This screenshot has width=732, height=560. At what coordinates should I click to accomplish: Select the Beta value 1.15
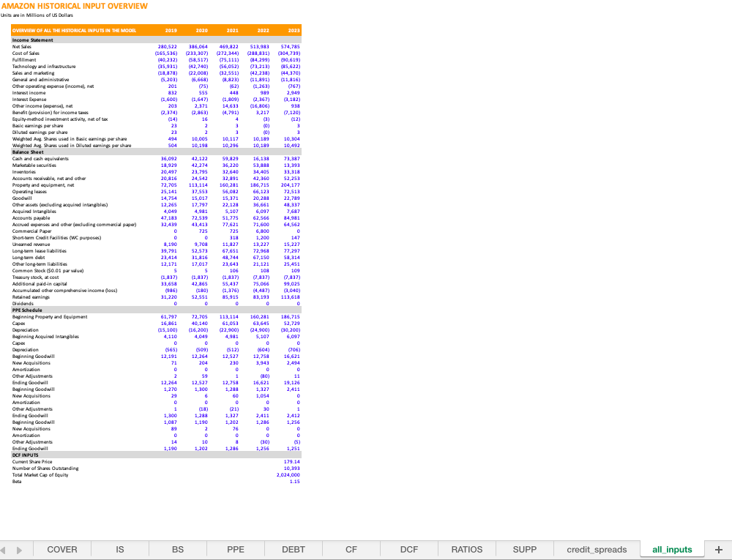click(294, 482)
